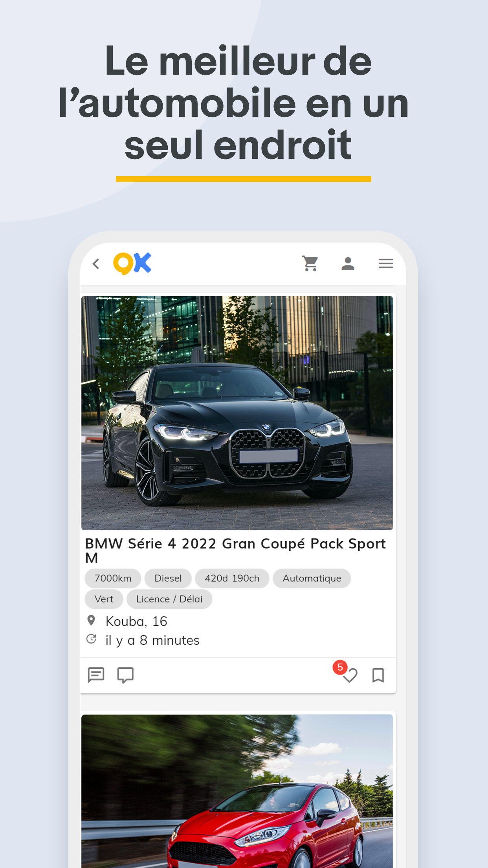Image resolution: width=488 pixels, height=868 pixels.
Task: Like the BMW listing with the heart
Action: pos(350,676)
